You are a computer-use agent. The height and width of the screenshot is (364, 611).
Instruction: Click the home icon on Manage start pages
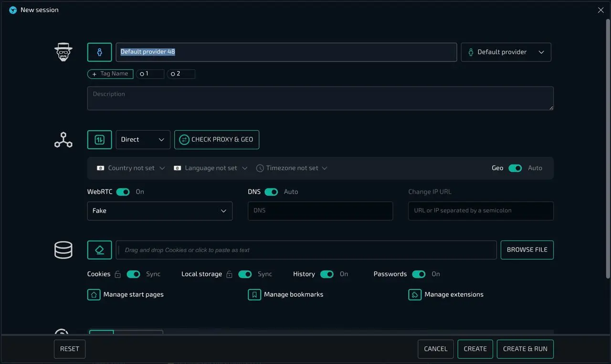(94, 294)
